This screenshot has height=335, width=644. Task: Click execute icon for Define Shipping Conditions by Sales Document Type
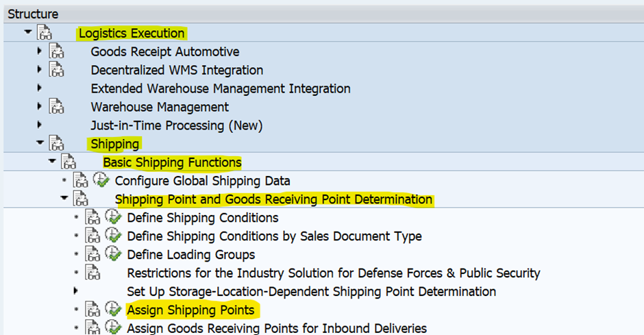(x=113, y=235)
